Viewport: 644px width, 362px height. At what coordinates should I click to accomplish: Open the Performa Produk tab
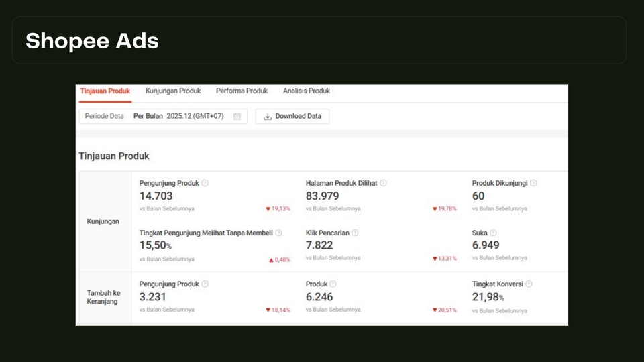coord(241,91)
